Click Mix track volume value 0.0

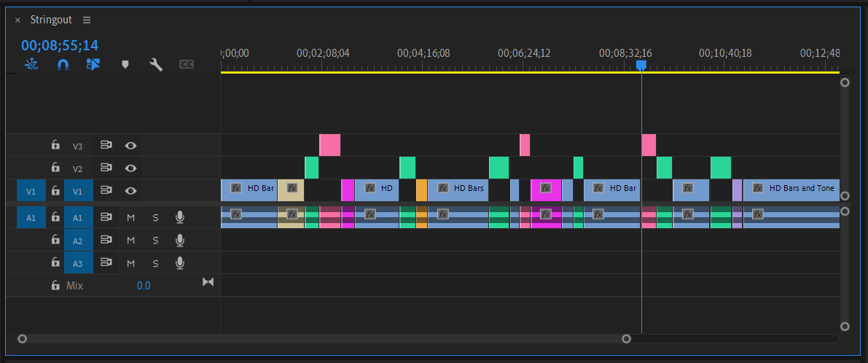pos(144,286)
